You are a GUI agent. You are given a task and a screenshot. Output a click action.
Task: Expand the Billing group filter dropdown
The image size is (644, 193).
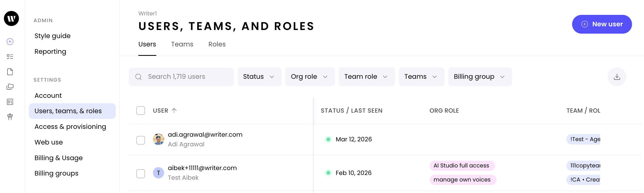[x=480, y=77]
